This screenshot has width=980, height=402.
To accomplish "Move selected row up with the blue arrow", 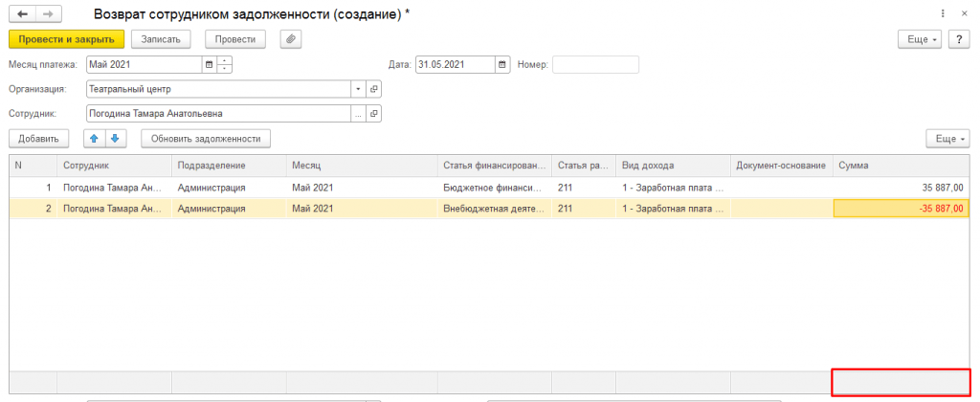I will pyautogui.click(x=94, y=139).
